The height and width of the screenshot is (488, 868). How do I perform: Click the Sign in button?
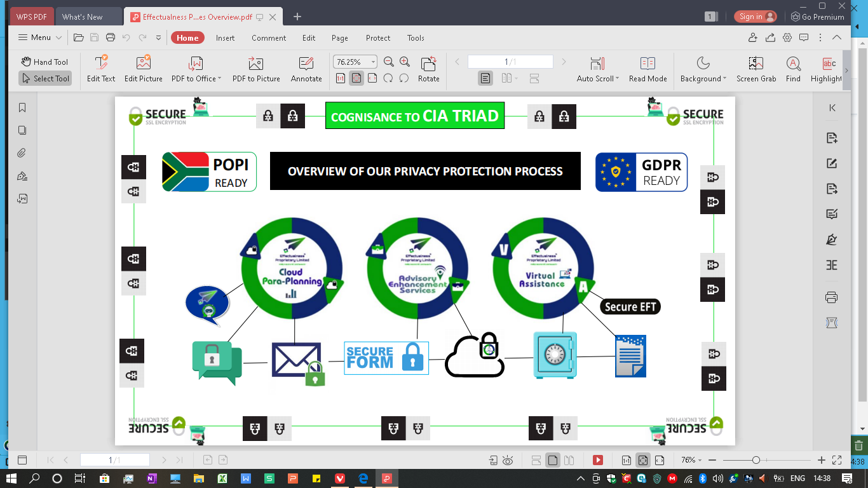point(756,17)
